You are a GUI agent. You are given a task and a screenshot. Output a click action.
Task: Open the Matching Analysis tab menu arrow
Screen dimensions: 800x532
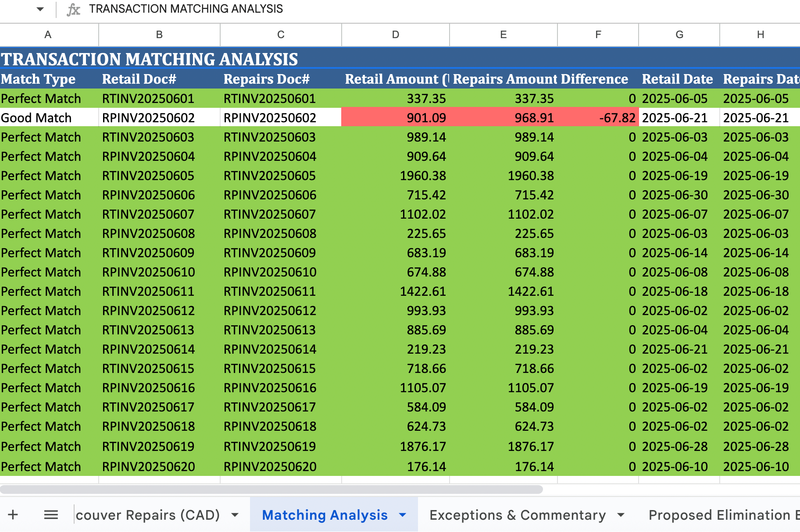(403, 515)
